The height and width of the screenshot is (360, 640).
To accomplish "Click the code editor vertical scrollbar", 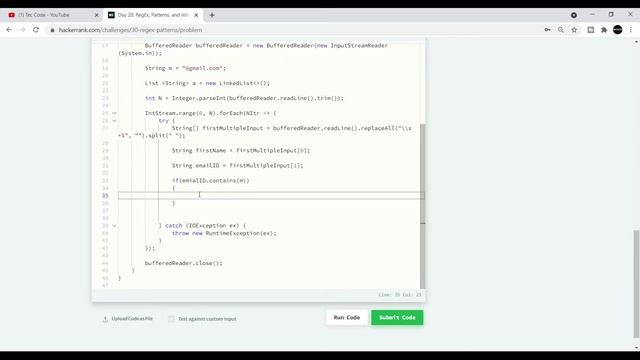I will coord(422,206).
